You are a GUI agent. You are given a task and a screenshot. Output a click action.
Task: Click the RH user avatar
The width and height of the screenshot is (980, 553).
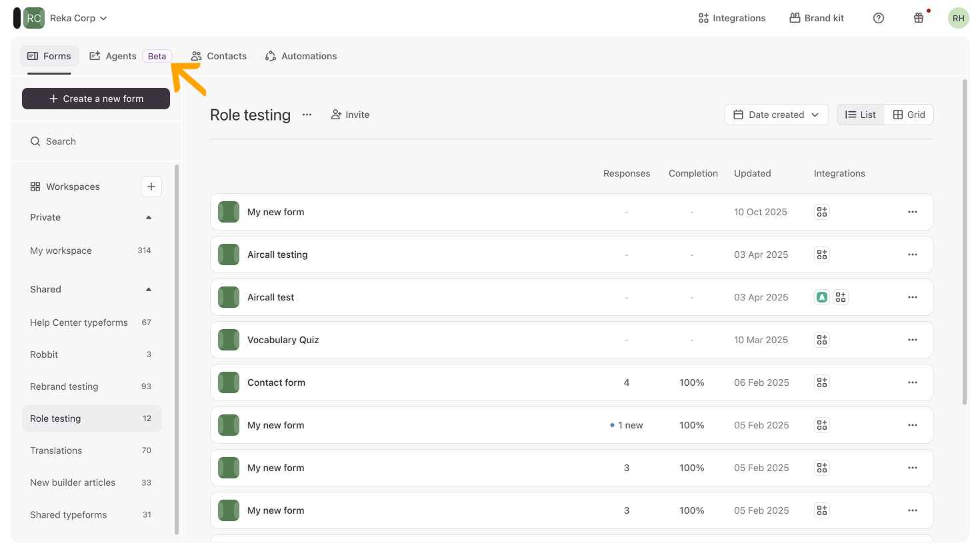tap(958, 18)
